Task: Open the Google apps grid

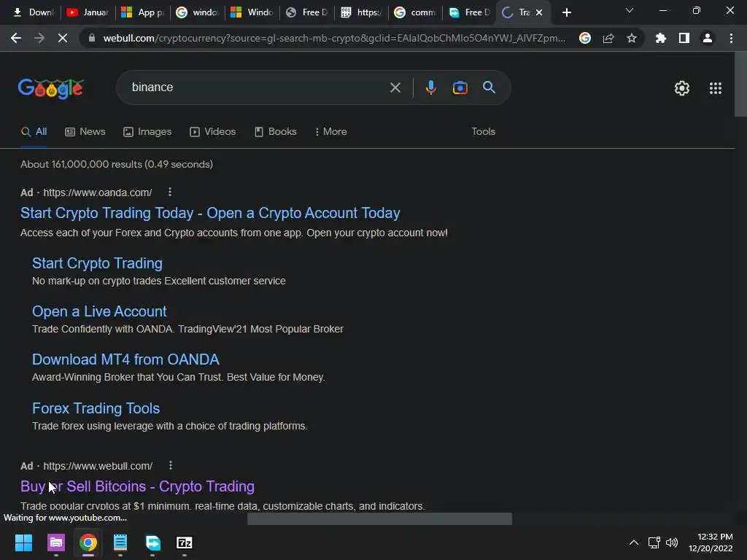Action: pos(716,88)
